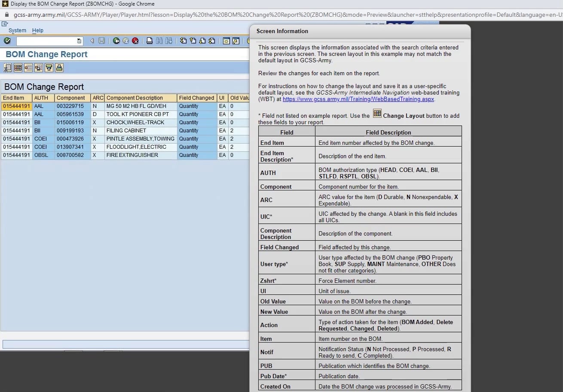Image resolution: width=563 pixels, height=392 pixels.
Task: Click the Field Changed column header
Action: (196, 98)
